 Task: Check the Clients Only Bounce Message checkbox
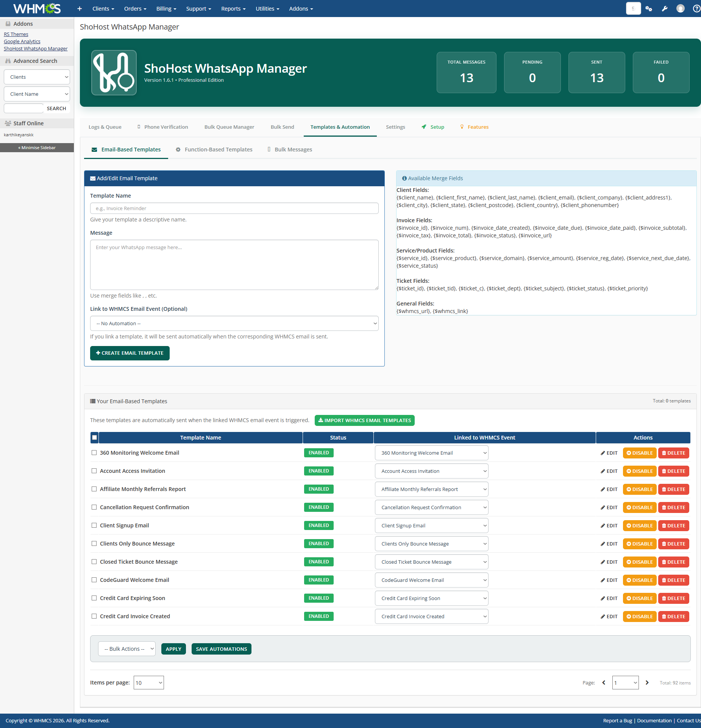click(94, 543)
